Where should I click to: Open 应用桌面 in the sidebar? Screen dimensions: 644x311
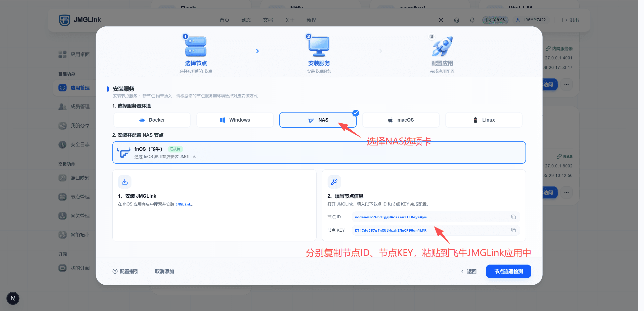coord(74,54)
